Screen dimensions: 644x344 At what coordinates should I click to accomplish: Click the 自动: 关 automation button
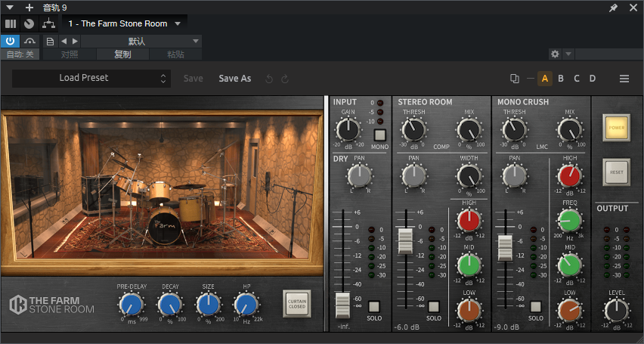pyautogui.click(x=20, y=54)
